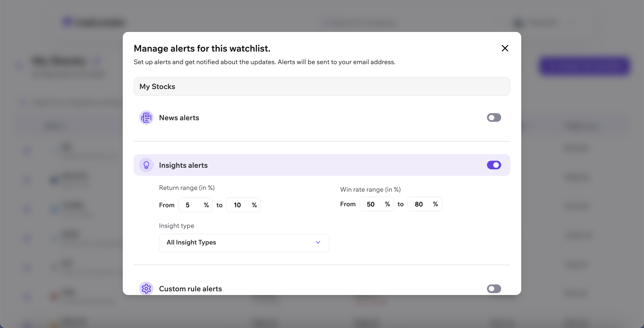This screenshot has width=644, height=328.
Task: Click the Custom rule alerts gear icon
Action: (146, 289)
